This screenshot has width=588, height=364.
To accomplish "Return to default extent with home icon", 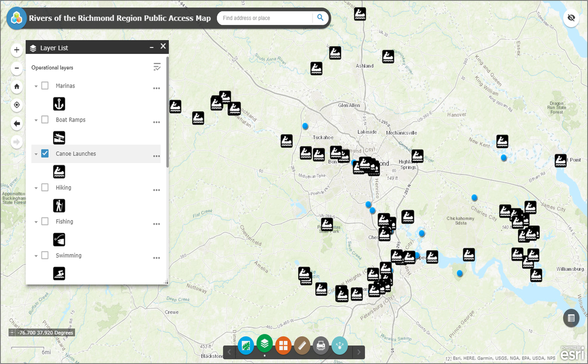I will coord(16,87).
